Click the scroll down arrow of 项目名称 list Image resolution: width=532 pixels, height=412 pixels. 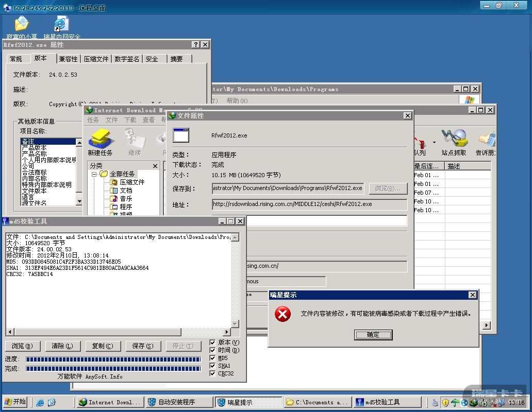coord(79,201)
